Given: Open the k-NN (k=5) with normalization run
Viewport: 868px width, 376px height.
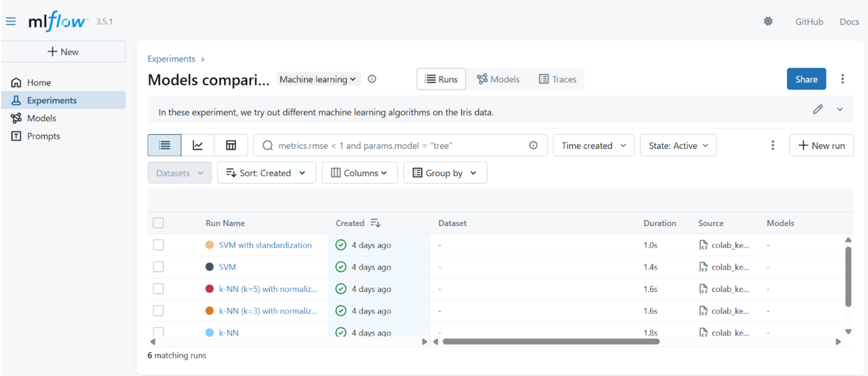Looking at the screenshot, I should (268, 289).
